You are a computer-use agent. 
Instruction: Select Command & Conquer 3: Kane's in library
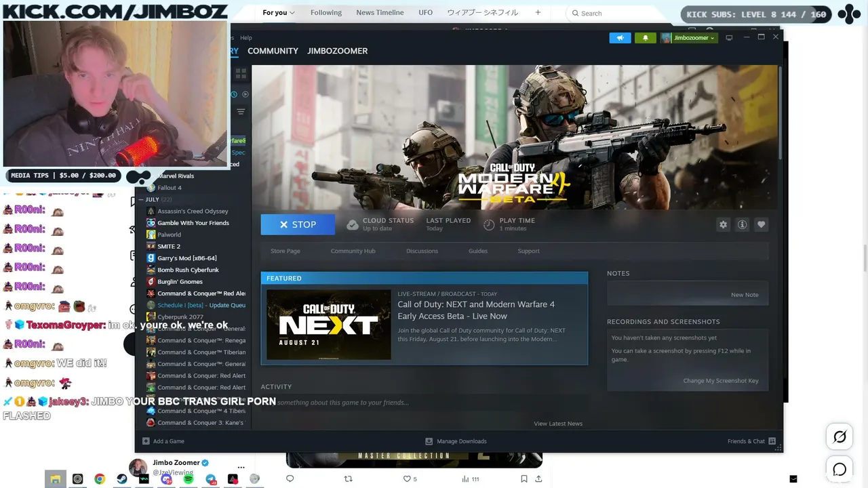pos(195,423)
